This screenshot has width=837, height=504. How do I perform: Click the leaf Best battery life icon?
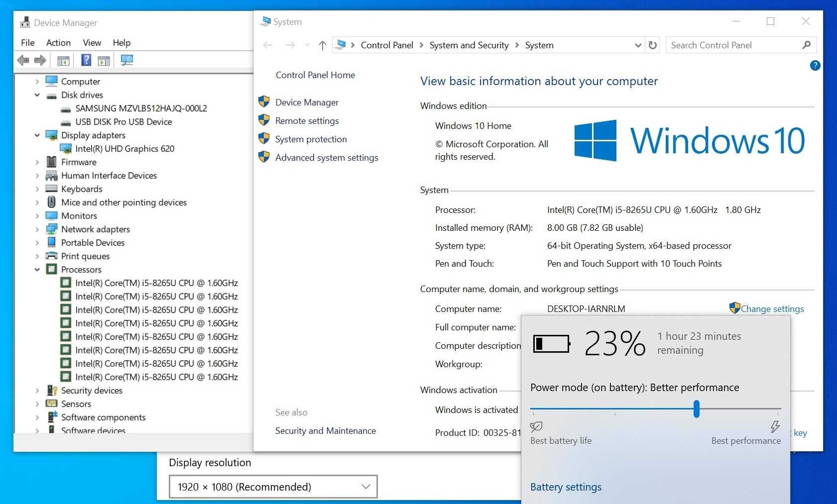point(536,426)
